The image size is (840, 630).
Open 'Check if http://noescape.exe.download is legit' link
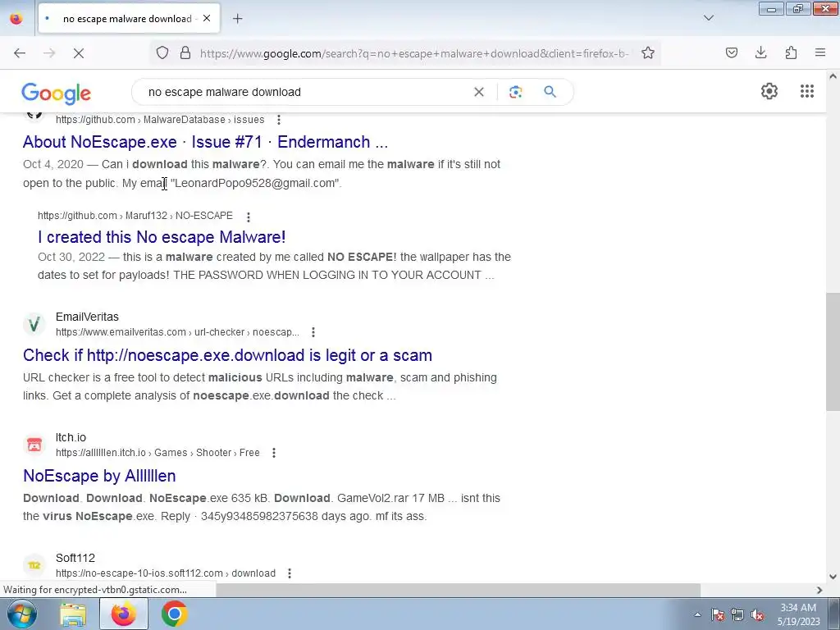click(228, 355)
